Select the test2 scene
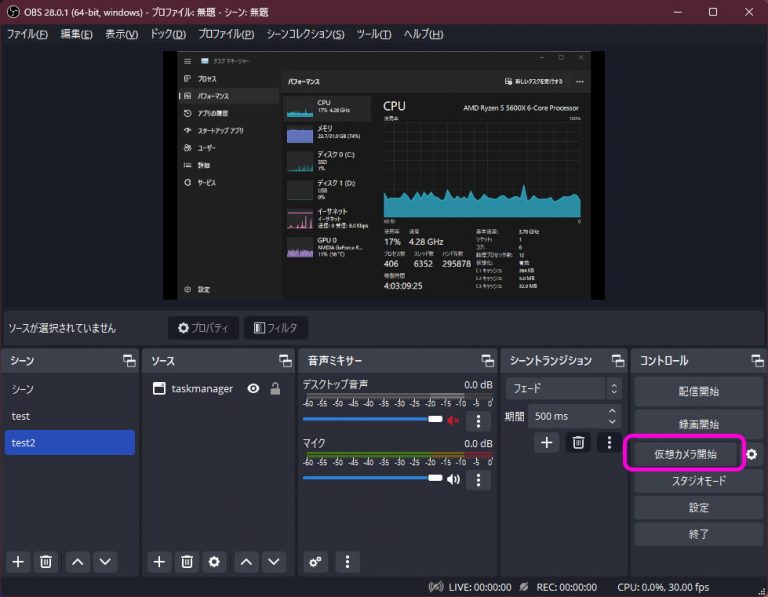Screen dimensions: 768x597 click(70, 443)
